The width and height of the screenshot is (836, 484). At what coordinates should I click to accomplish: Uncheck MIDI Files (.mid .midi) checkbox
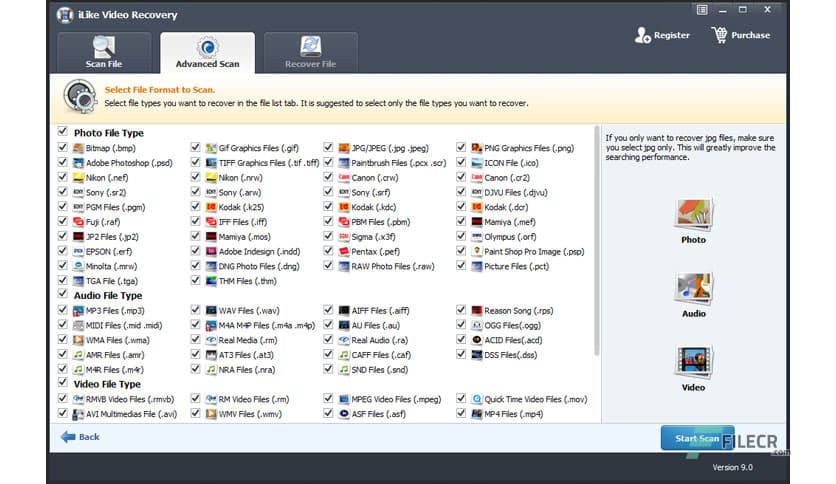click(x=63, y=325)
